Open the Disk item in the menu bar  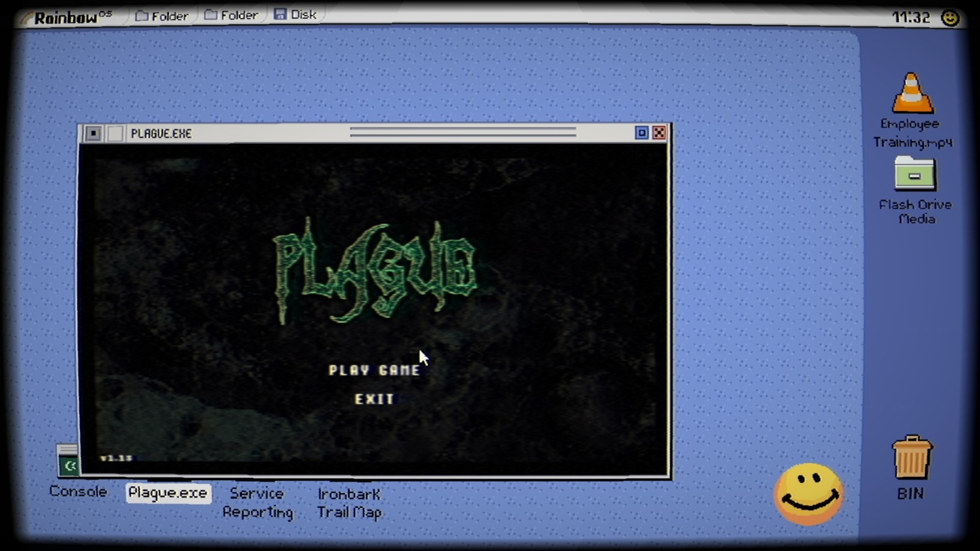point(296,15)
